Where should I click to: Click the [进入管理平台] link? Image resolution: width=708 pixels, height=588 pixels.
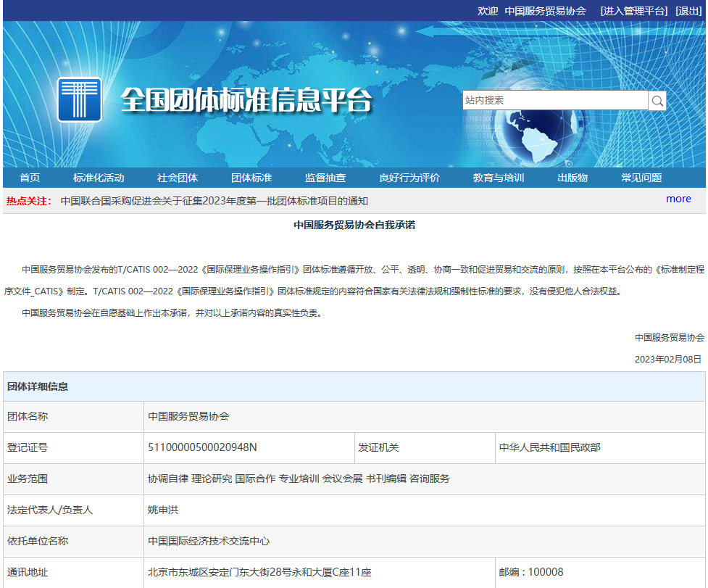coord(634,11)
